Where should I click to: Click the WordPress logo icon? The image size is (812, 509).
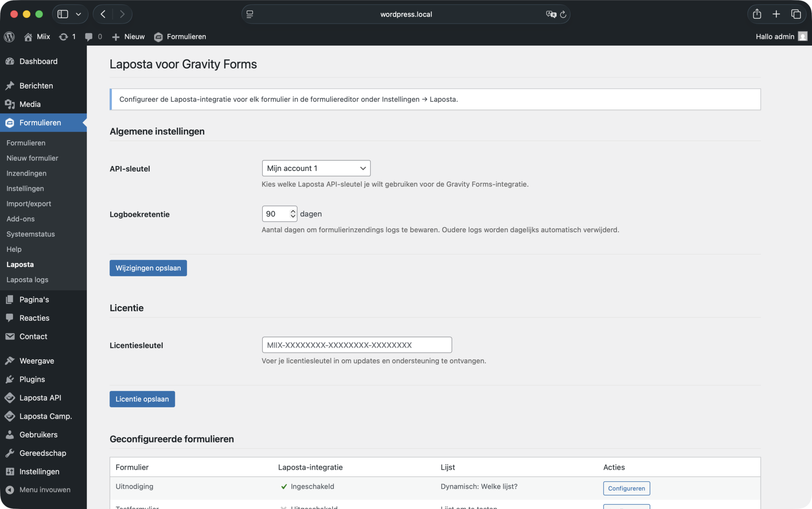click(10, 36)
